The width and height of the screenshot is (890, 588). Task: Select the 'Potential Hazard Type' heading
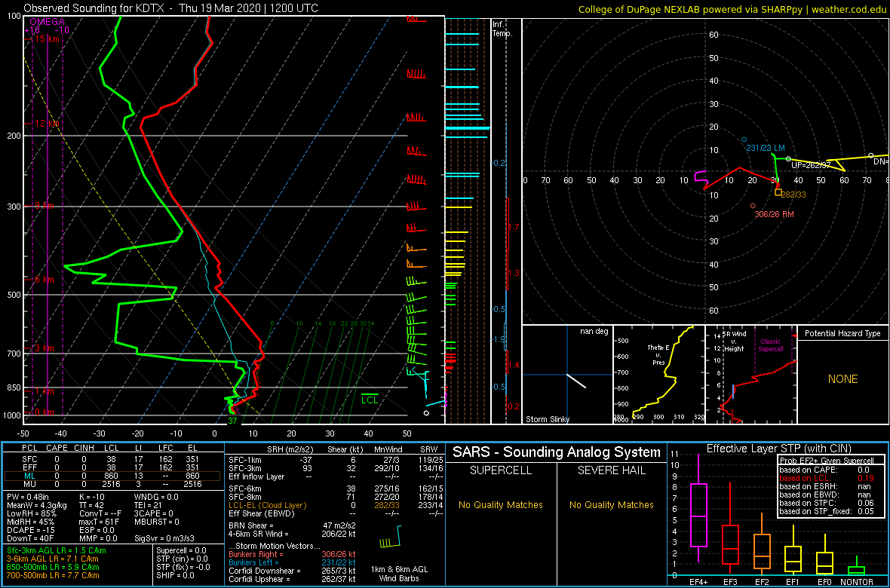point(842,334)
